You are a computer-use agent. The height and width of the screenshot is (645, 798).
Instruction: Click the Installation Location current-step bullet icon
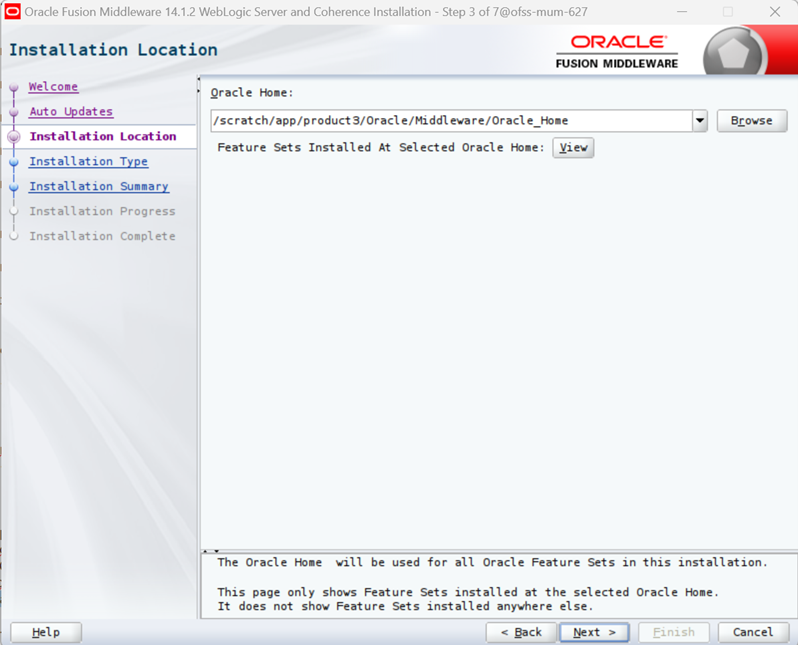pos(14,136)
